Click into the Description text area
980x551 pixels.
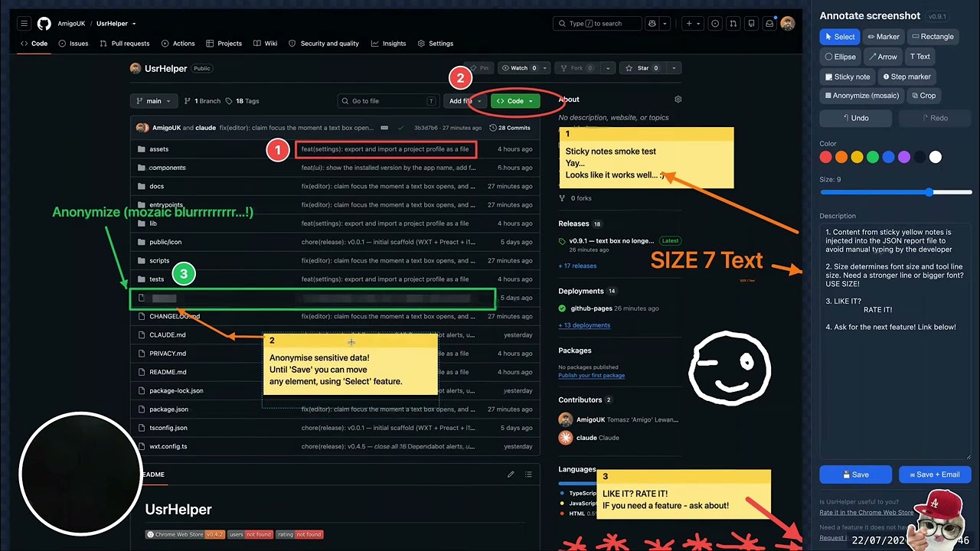895,341
